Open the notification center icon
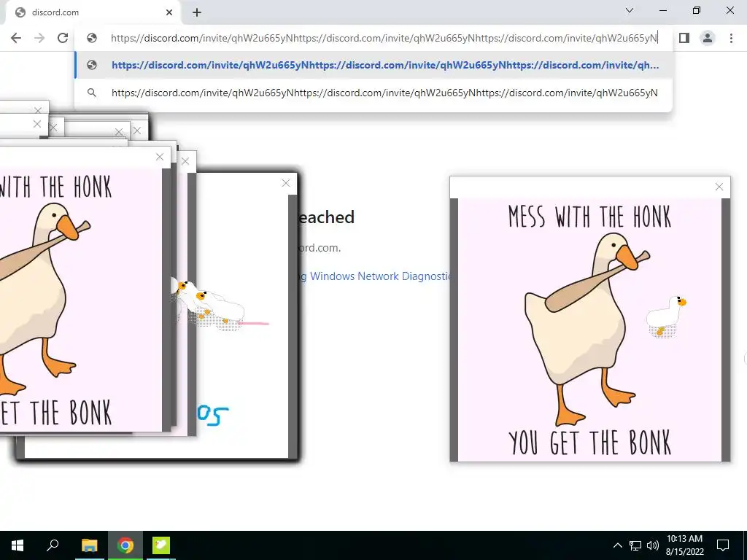This screenshot has height=560, width=747. click(723, 545)
